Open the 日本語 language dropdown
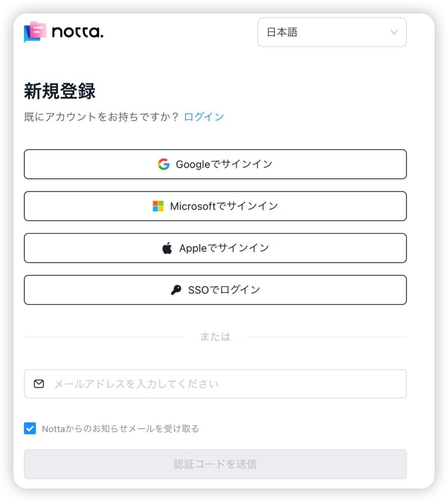This screenshot has width=448, height=502. click(x=331, y=32)
